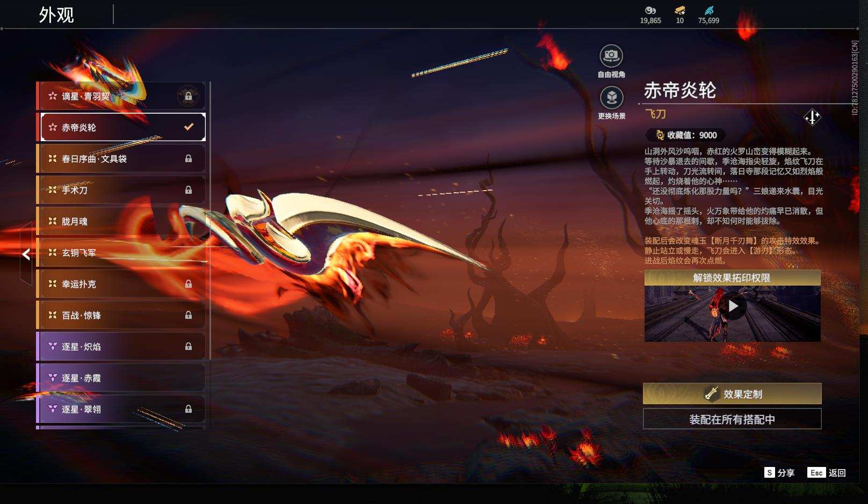
Task: Click the 飞刀 weapon type label
Action: [x=655, y=114]
